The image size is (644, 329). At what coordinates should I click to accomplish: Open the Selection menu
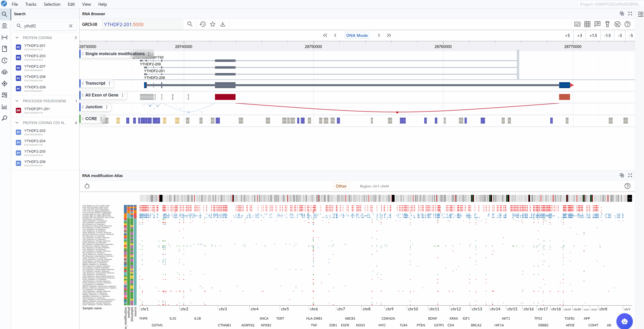click(52, 4)
